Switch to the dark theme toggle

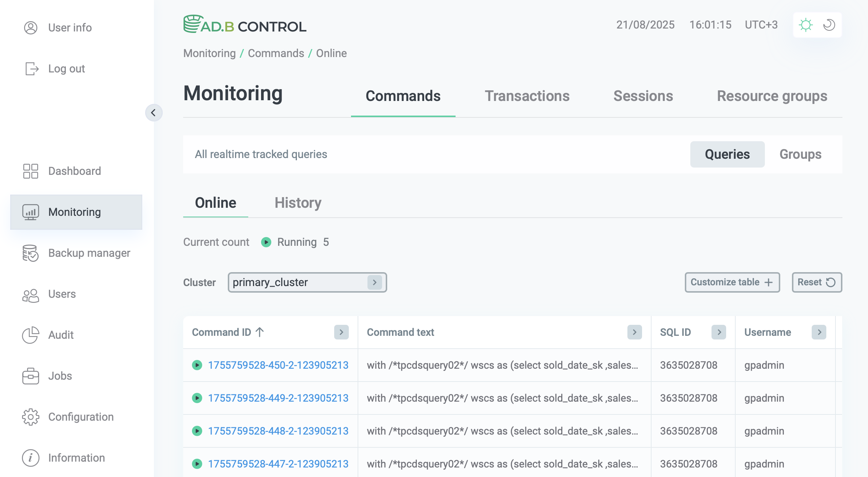coord(829,25)
